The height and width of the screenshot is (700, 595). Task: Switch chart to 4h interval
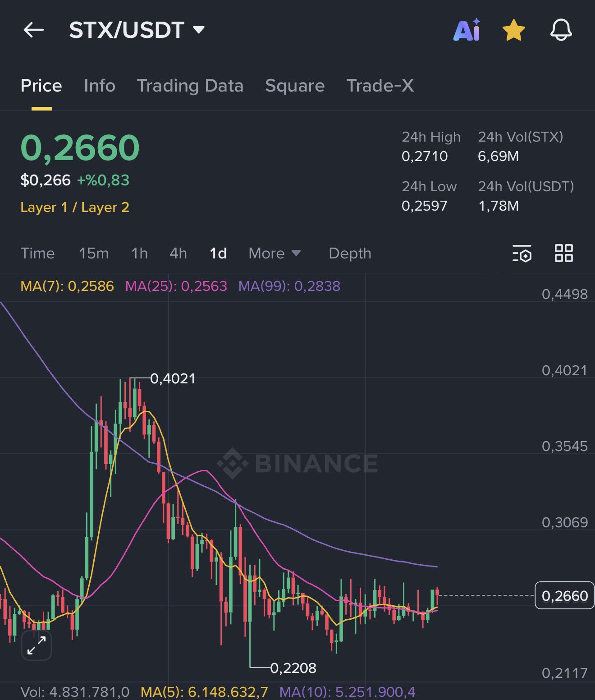click(178, 253)
